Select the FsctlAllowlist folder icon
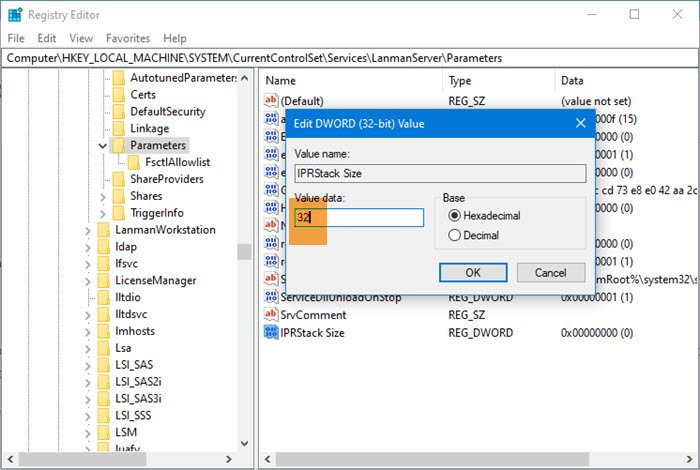 tap(133, 162)
